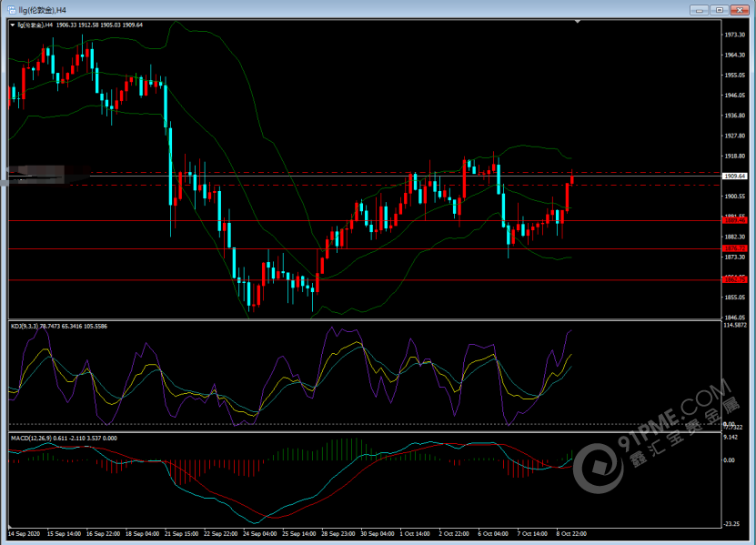Minimize the llg H4 chart window

coord(699,10)
